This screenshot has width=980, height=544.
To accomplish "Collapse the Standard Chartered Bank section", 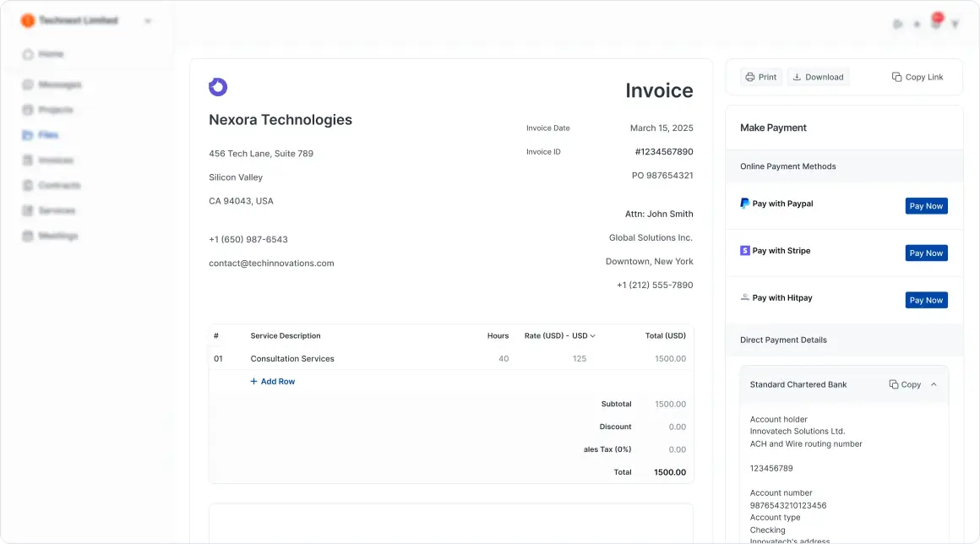I will (934, 384).
